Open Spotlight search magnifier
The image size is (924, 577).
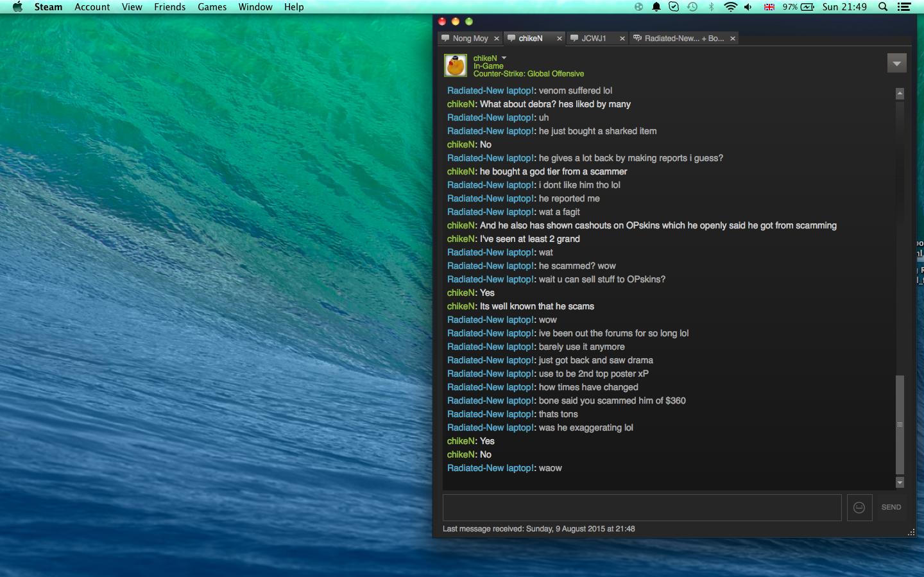click(883, 7)
